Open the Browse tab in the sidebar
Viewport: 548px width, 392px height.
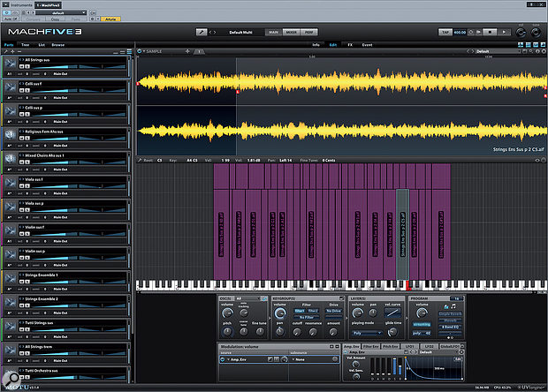coord(58,45)
